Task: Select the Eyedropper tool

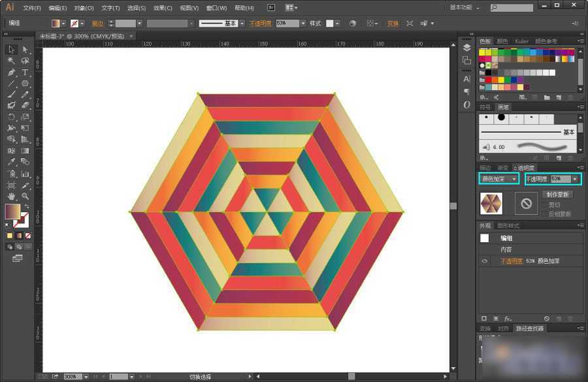Action: tap(12, 162)
